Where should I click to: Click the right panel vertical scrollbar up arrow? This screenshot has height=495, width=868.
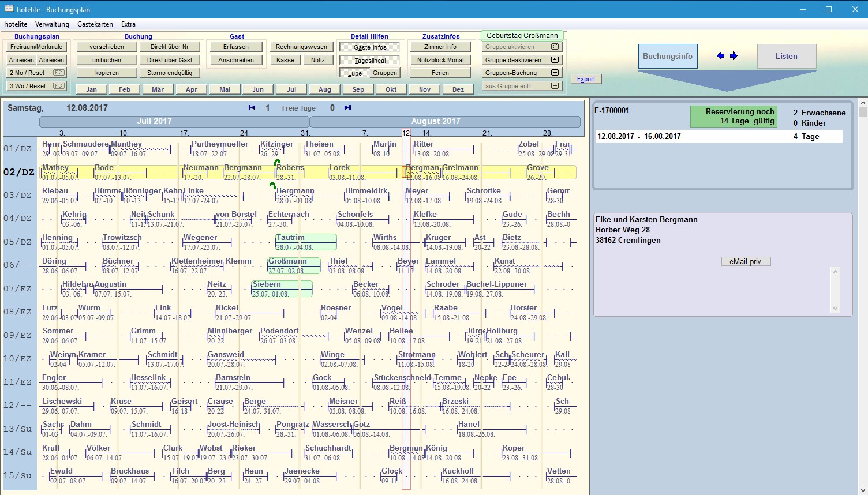(863, 103)
